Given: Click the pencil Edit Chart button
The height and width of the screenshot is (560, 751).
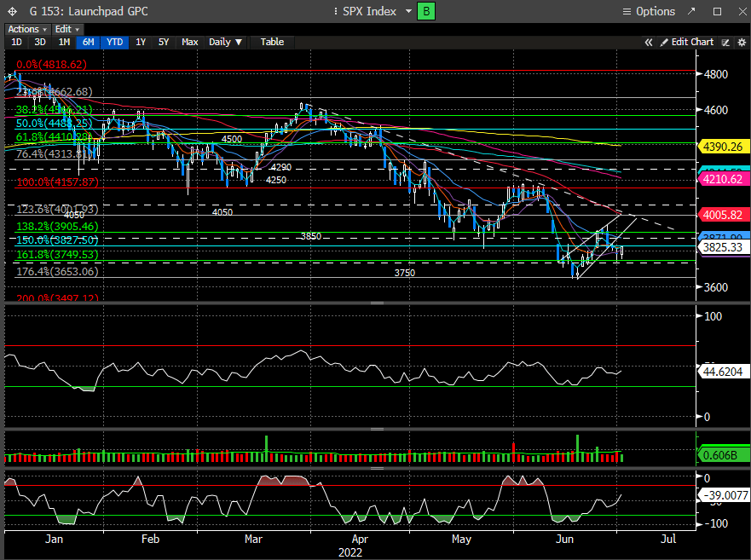Looking at the screenshot, I should coord(686,42).
